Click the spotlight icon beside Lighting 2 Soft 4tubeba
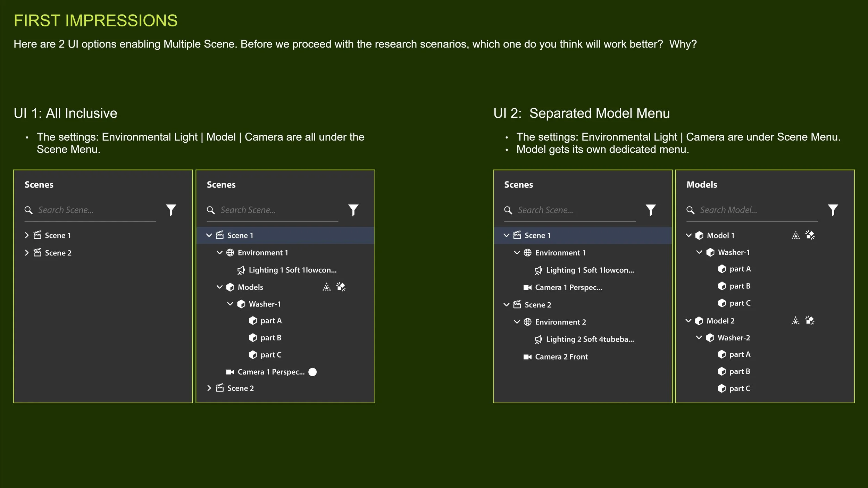868x488 pixels. (x=538, y=339)
